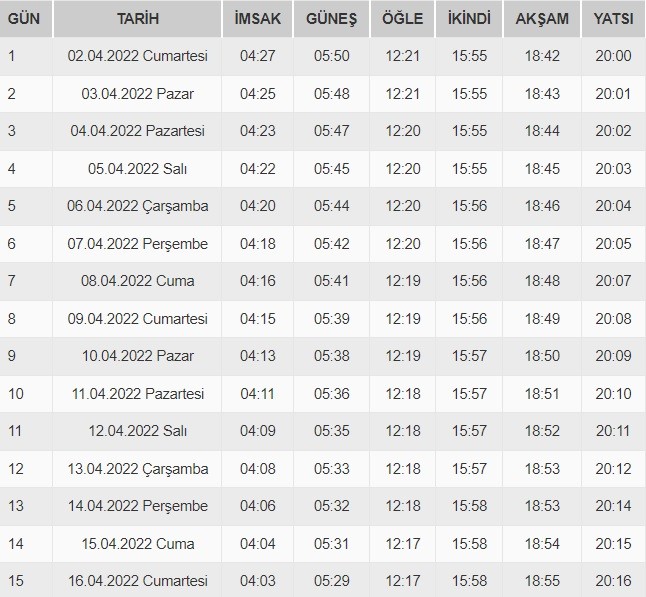Select the ÖĞLE column header
This screenshot has width=646, height=597.
point(403,18)
